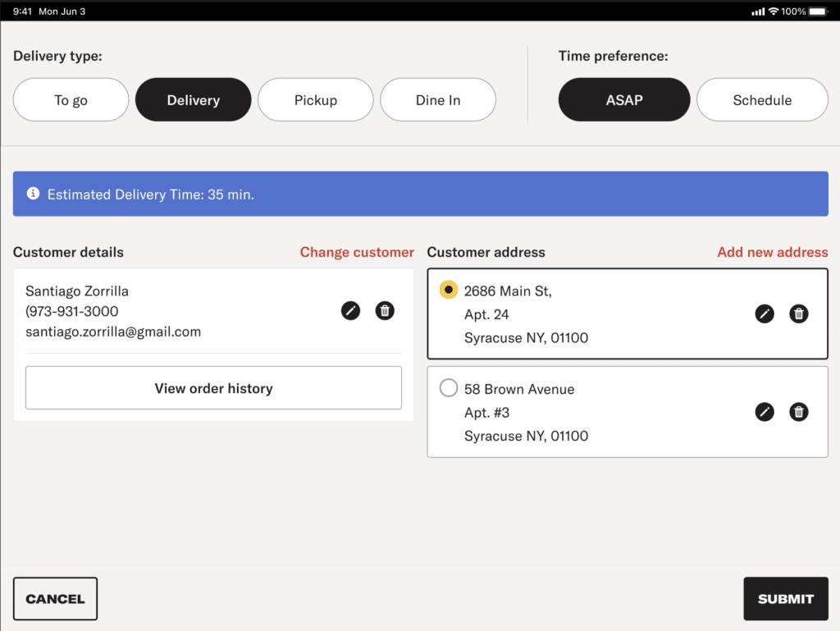840x631 pixels.
Task: Click the info icon in delivery banner
Action: (x=33, y=194)
